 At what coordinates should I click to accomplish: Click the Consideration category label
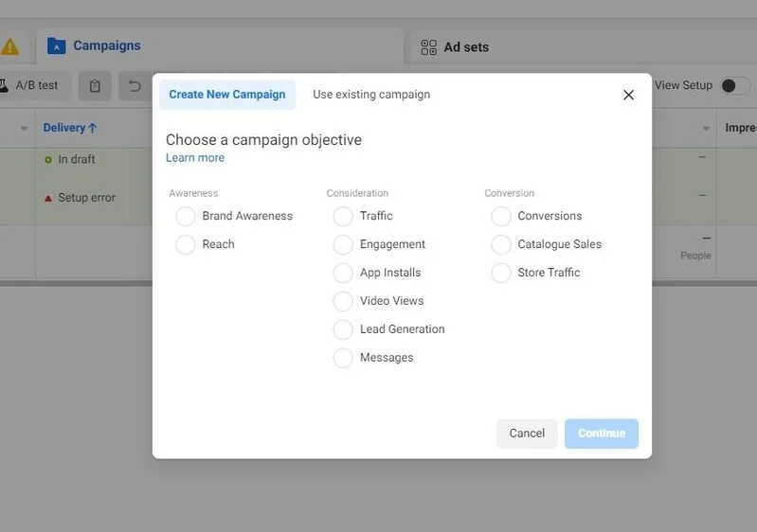click(357, 193)
